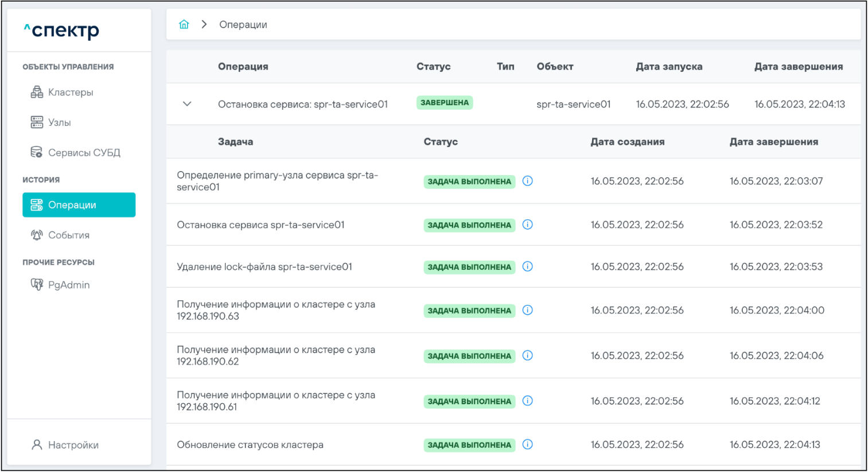The width and height of the screenshot is (868, 472).
Task: Open События history page
Action: pyautogui.click(x=68, y=235)
